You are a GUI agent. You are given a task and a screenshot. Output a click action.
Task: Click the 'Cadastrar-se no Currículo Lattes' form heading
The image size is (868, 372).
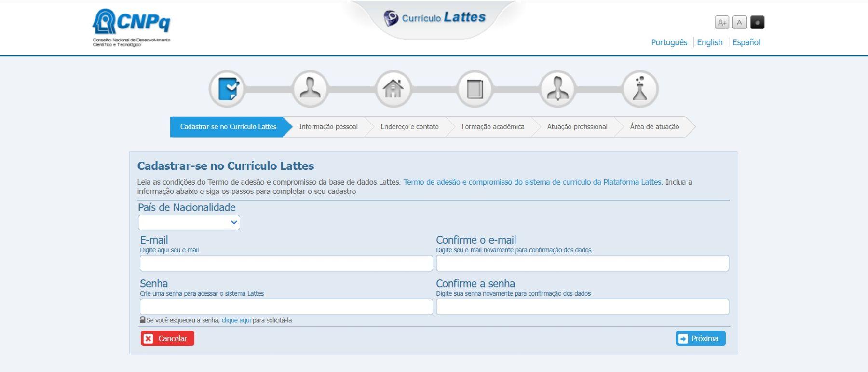226,166
